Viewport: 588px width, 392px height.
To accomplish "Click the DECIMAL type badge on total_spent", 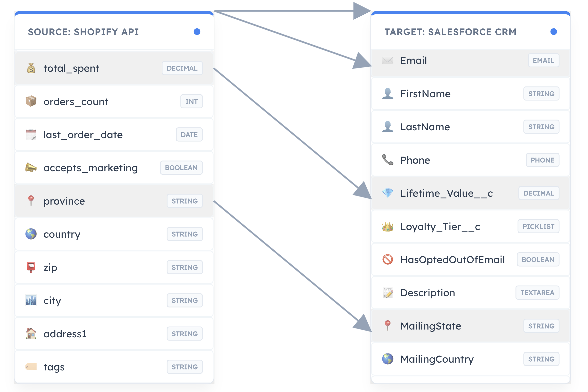I will pyautogui.click(x=182, y=68).
